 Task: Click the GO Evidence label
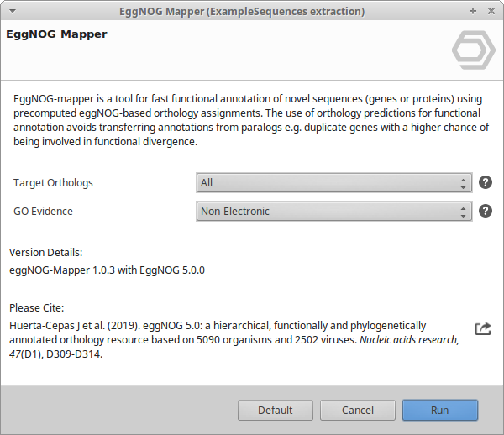43,211
